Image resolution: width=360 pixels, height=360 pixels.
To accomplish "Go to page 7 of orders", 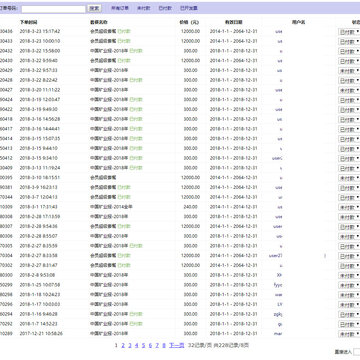I will pos(157,345).
